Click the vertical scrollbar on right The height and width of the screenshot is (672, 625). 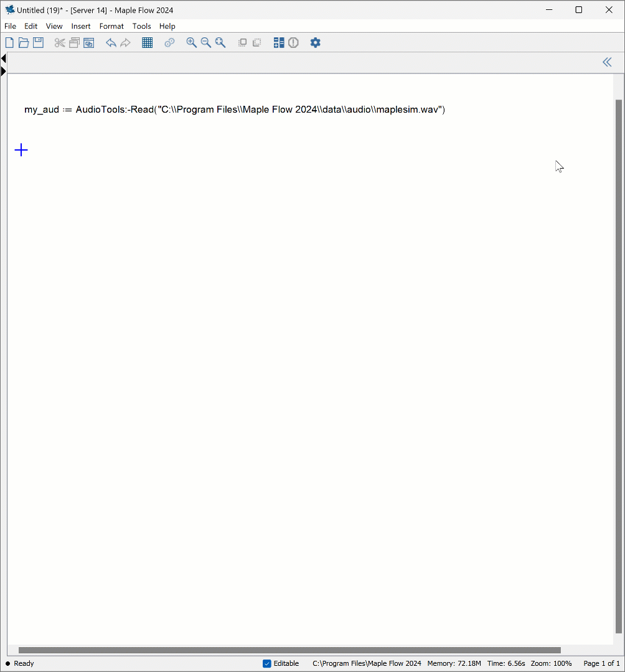[618, 366]
